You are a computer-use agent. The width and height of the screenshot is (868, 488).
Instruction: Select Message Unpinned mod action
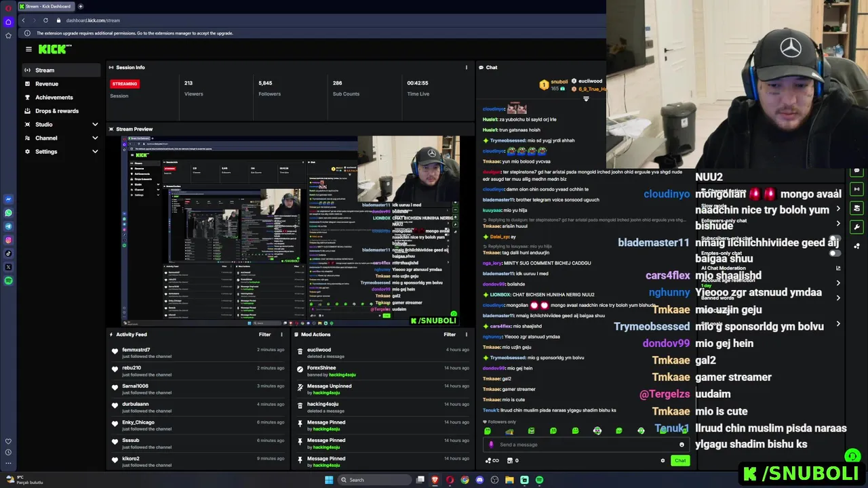(x=383, y=389)
